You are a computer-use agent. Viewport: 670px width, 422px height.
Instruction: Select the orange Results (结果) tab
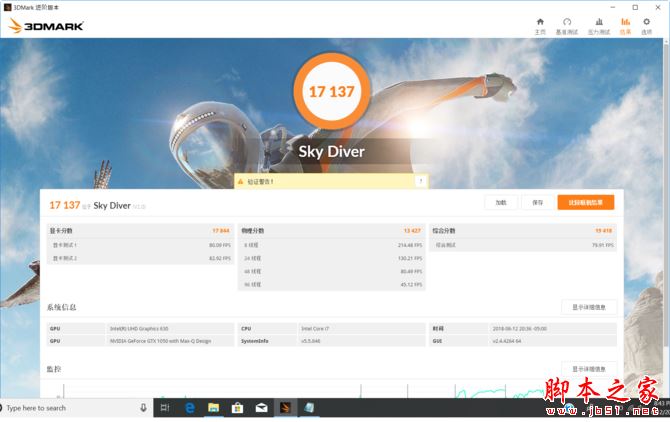pyautogui.click(x=625, y=26)
